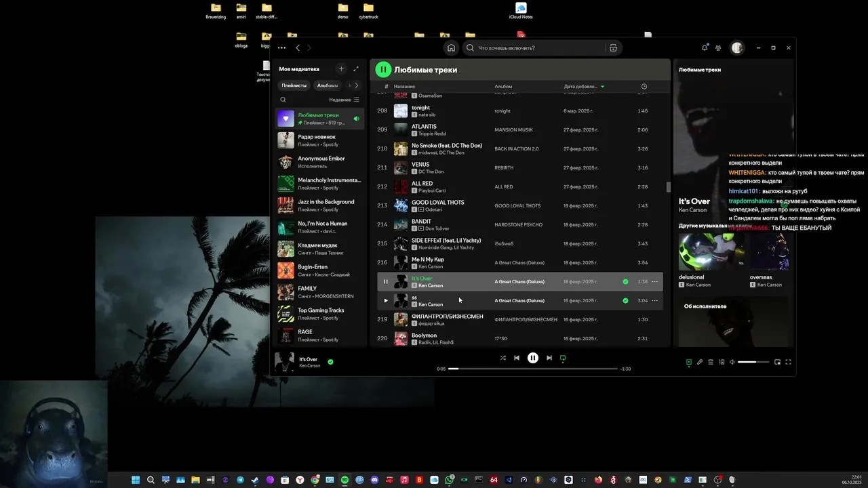This screenshot has height=488, width=868.
Task: Play the track ss by Ken Carson
Action: (386, 300)
